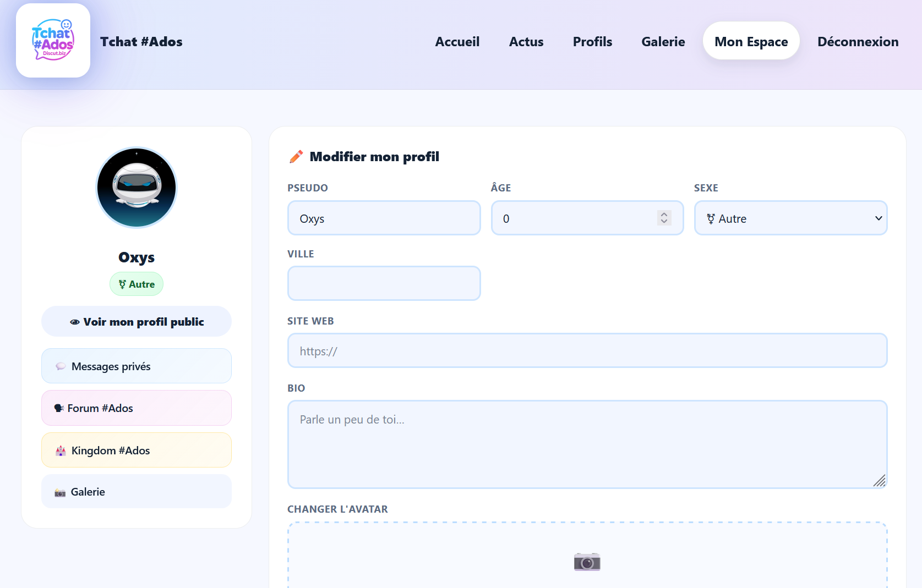Open Messages privés
Image resolution: width=922 pixels, height=588 pixels.
[137, 366]
